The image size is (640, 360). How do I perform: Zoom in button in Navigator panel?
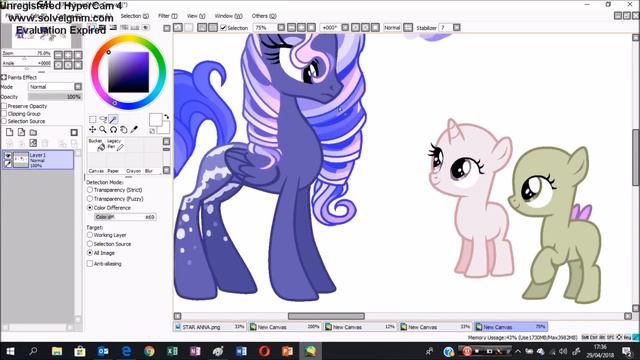pyautogui.click(x=68, y=55)
